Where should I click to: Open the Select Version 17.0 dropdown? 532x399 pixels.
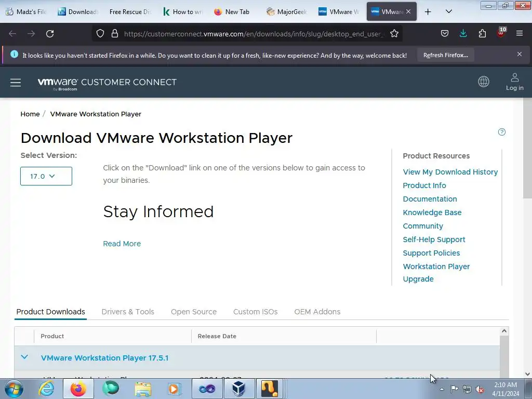[46, 176]
